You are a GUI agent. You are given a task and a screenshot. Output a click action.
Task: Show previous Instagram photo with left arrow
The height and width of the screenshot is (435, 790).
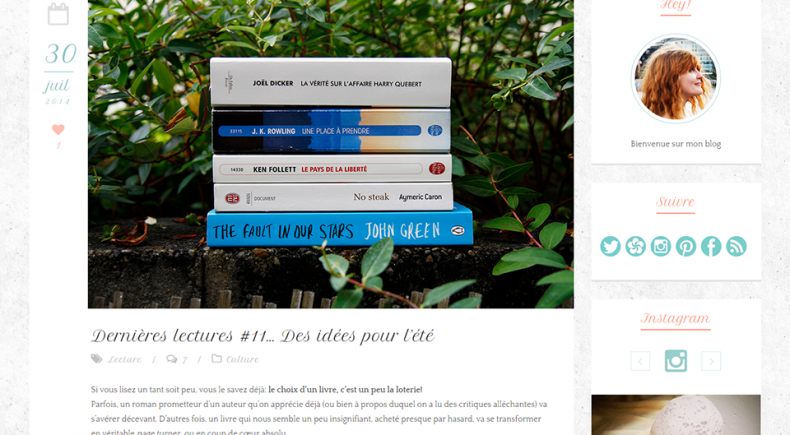pos(640,361)
